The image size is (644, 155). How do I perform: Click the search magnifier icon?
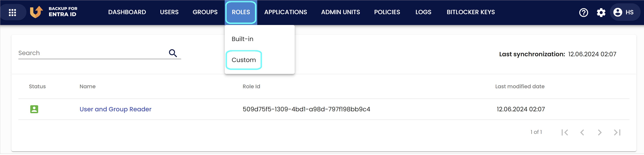(x=173, y=53)
